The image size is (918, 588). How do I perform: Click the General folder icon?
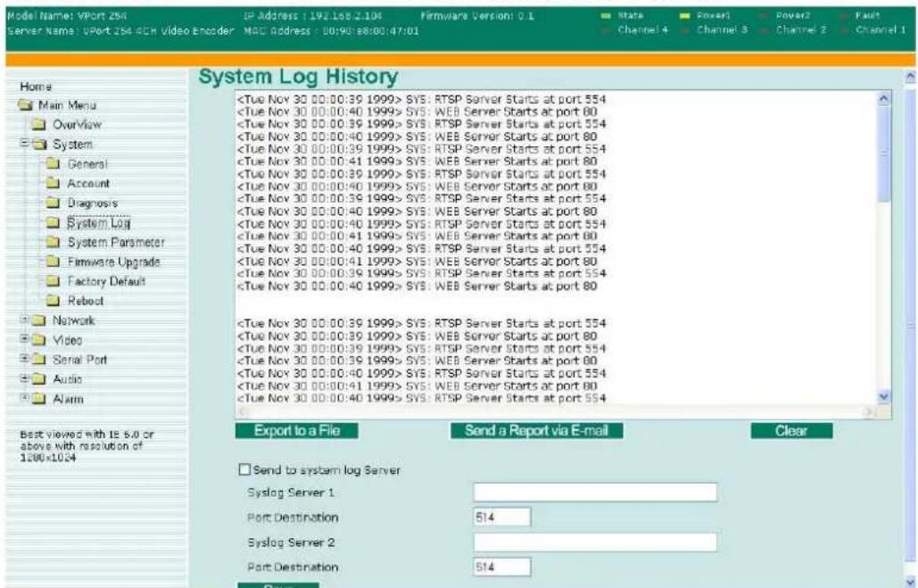pos(54,164)
